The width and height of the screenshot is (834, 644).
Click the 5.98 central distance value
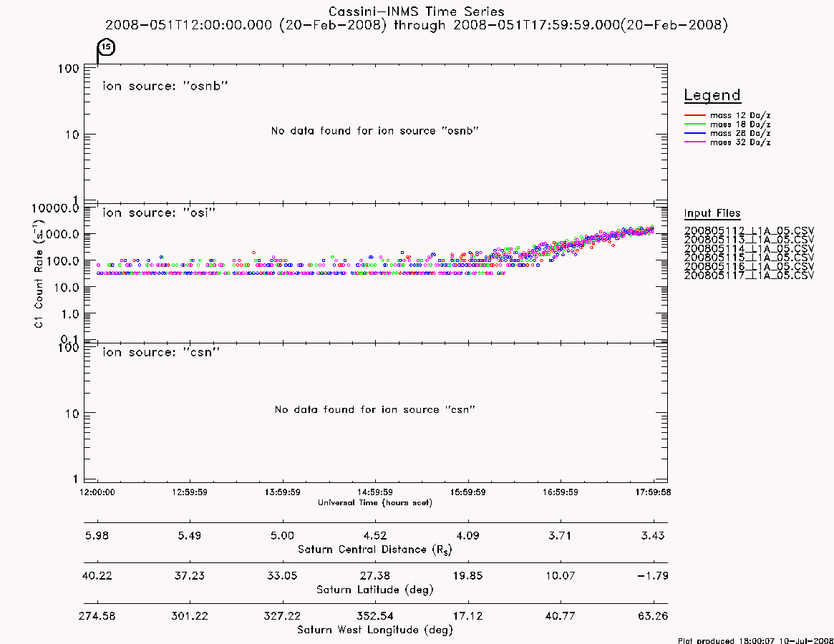click(97, 535)
